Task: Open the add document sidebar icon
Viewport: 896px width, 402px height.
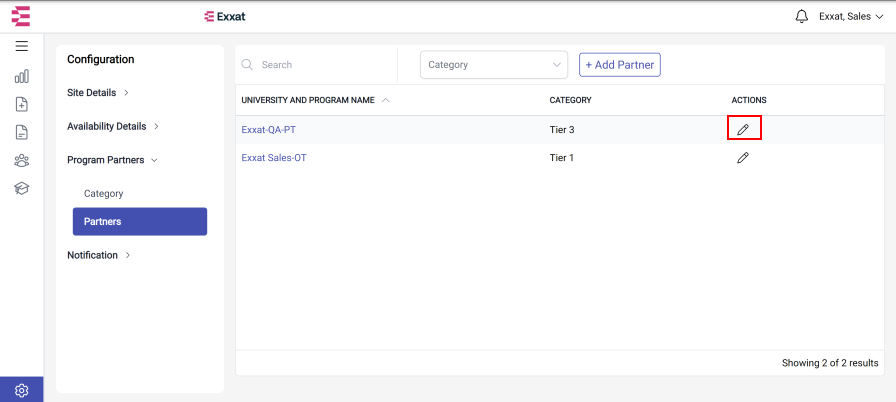Action: 22,104
